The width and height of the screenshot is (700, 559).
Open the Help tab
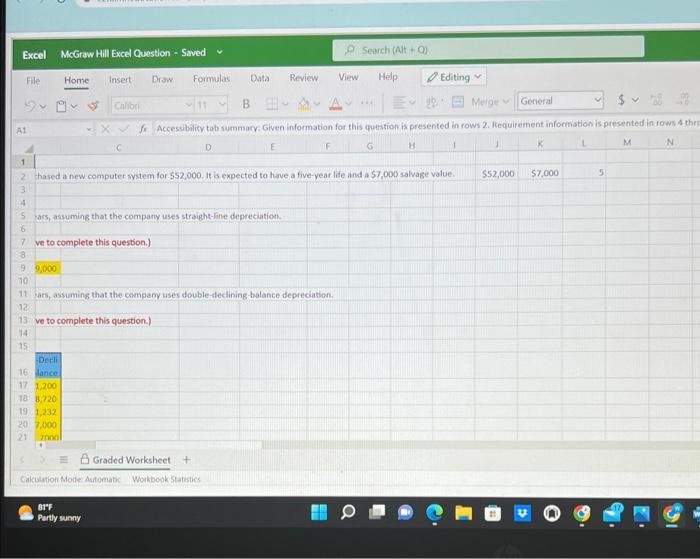point(388,77)
